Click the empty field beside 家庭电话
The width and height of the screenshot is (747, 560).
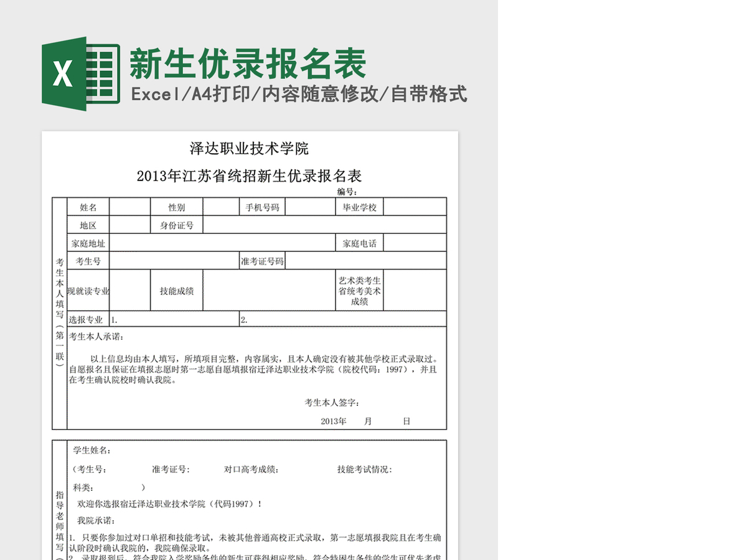point(415,243)
